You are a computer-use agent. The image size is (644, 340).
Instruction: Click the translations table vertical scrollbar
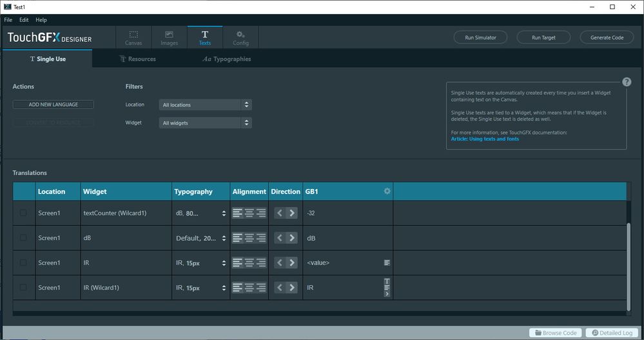coord(629,266)
